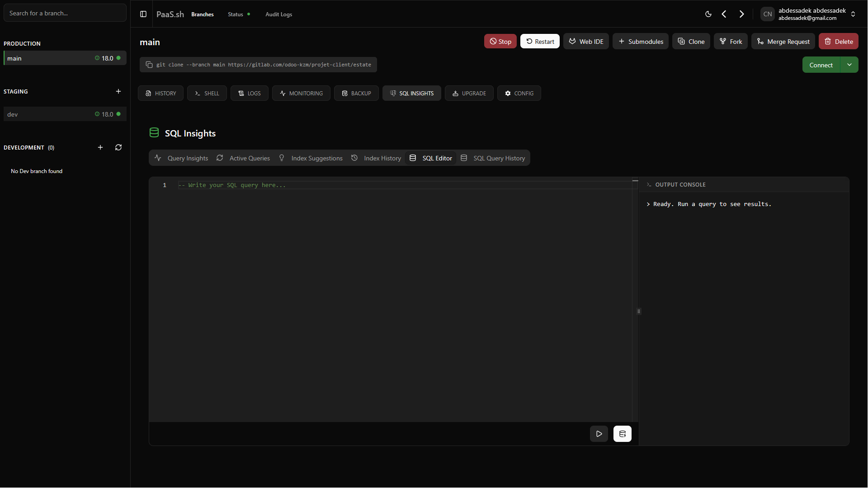This screenshot has width=868, height=488.
Task: Click the Status green indicator dot
Action: click(249, 14)
